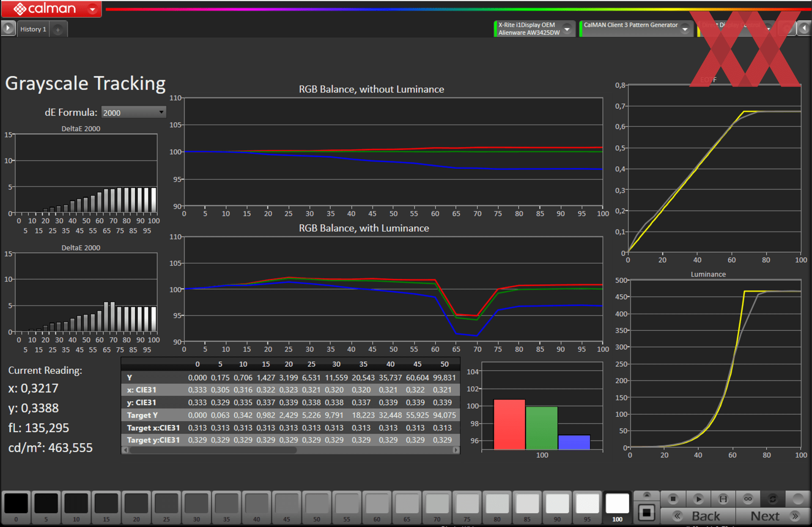This screenshot has width=812, height=527.
Task: Expand left side panel arrow
Action: (x=8, y=28)
